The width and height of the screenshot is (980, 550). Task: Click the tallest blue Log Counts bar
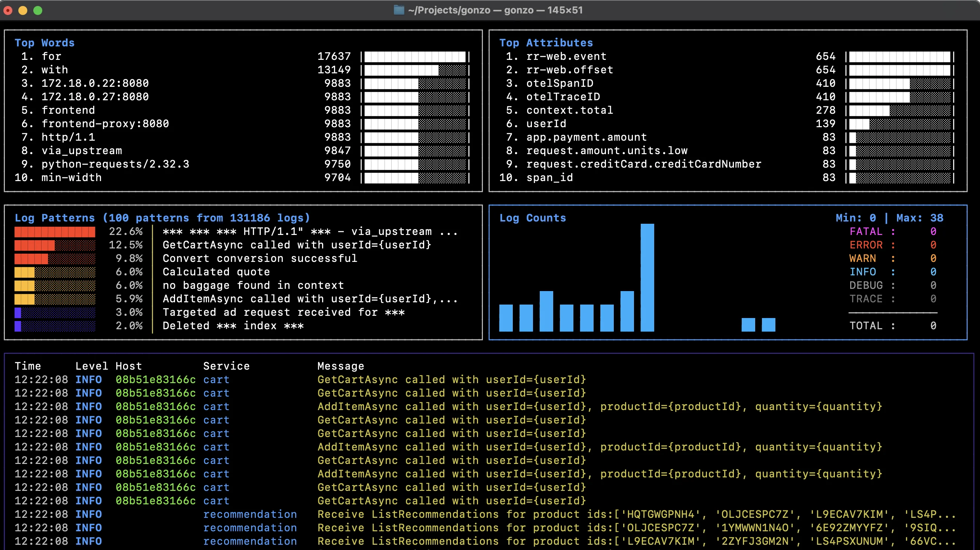[x=647, y=277]
